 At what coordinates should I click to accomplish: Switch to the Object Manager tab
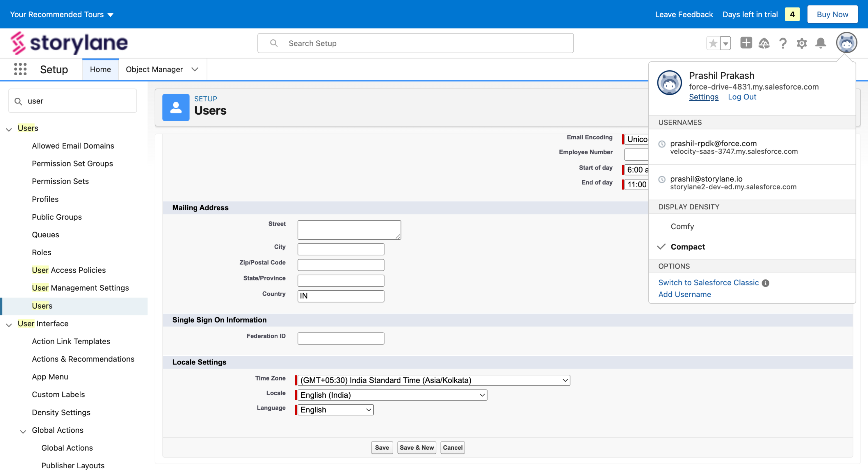tap(154, 70)
